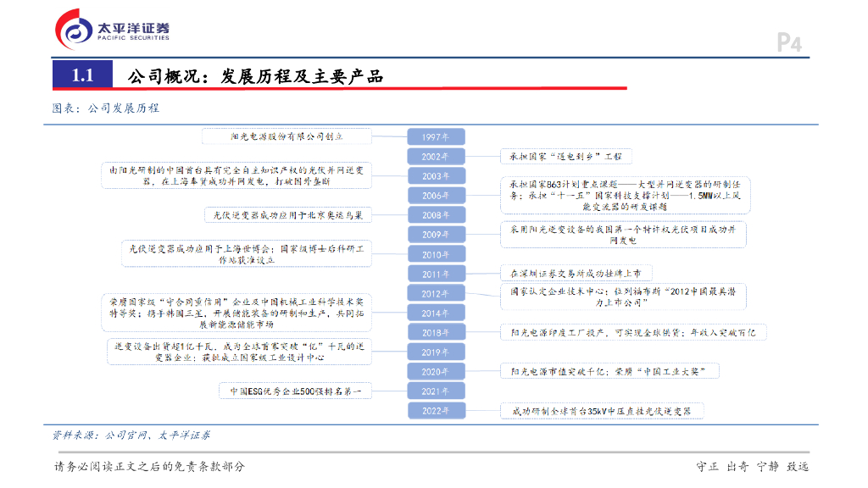This screenshot has height=488, width=868.
Task: Select the 2003年 timeline marker
Action: [436, 176]
